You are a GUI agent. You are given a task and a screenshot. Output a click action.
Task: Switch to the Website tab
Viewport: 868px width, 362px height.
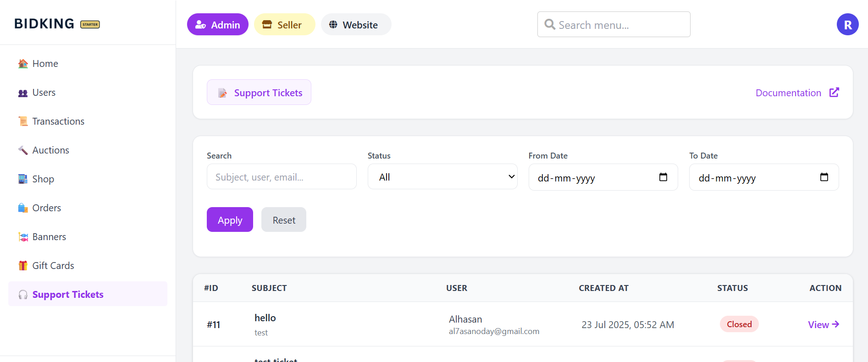(356, 25)
